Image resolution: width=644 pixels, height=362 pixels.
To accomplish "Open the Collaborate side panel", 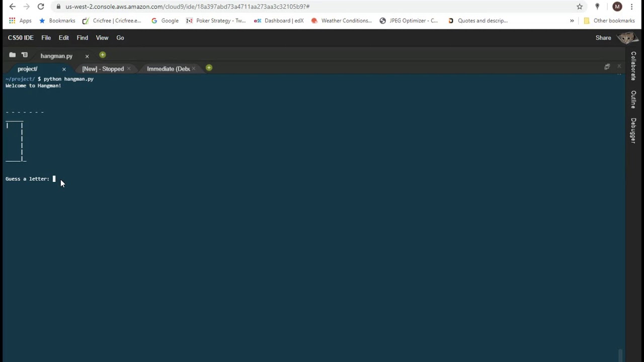I will click(x=633, y=66).
